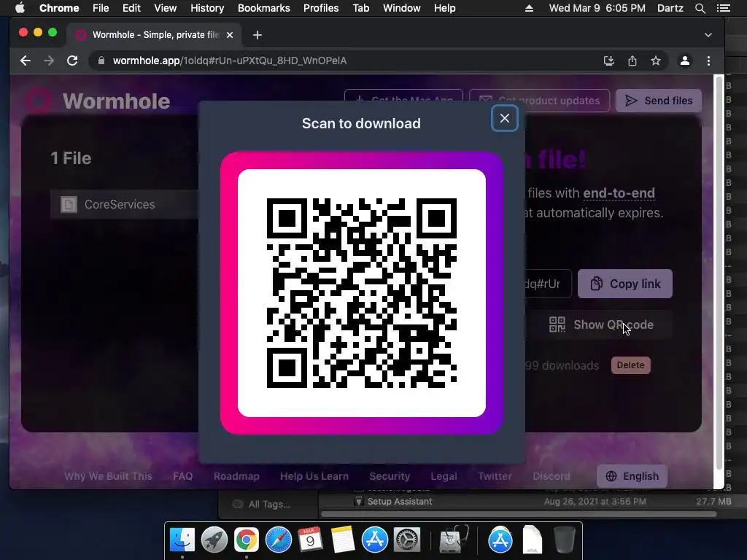Open Disk Utility from the Dock
747x560 pixels.
453,540
